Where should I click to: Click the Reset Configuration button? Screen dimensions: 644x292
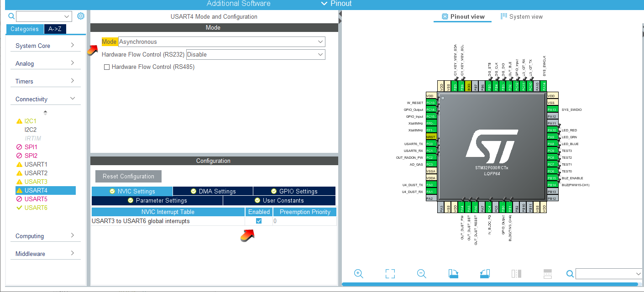tap(128, 177)
